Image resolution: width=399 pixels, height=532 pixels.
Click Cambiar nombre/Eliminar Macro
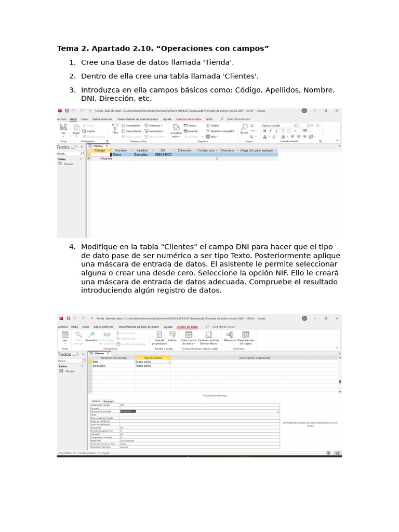pyautogui.click(x=209, y=338)
